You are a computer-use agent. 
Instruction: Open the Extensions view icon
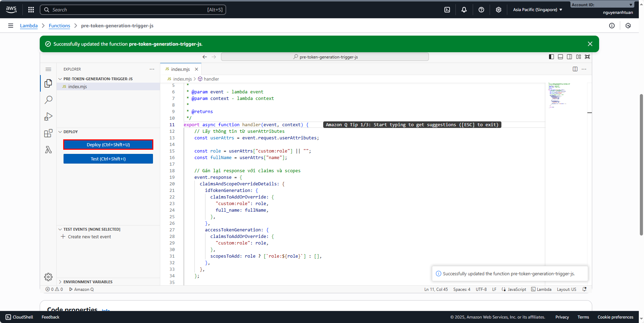[48, 133]
